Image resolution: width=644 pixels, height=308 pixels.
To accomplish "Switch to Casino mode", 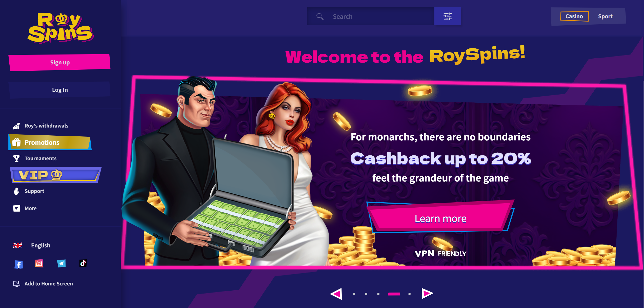I will pyautogui.click(x=574, y=16).
